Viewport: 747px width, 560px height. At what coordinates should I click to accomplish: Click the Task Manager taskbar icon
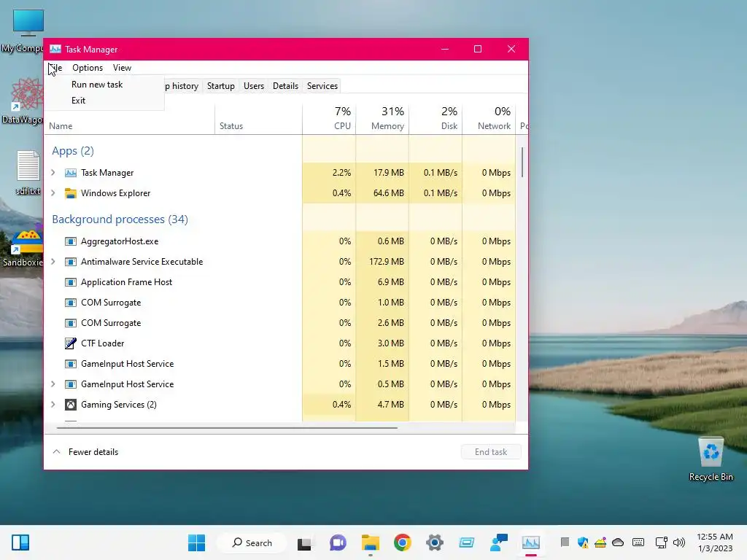tap(531, 542)
